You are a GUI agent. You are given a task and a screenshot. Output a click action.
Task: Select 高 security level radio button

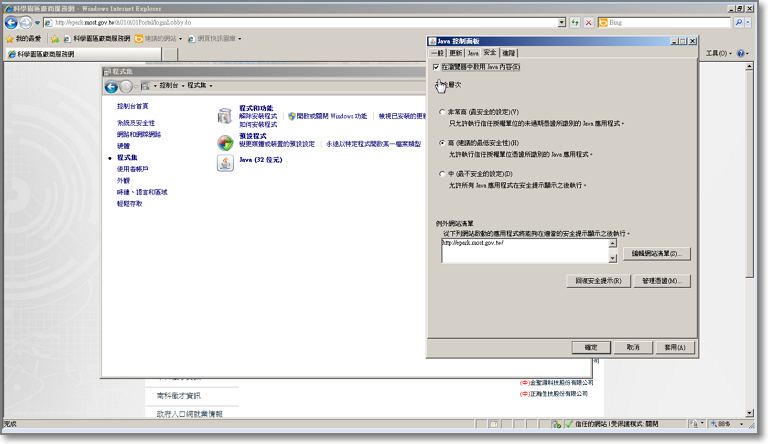442,143
